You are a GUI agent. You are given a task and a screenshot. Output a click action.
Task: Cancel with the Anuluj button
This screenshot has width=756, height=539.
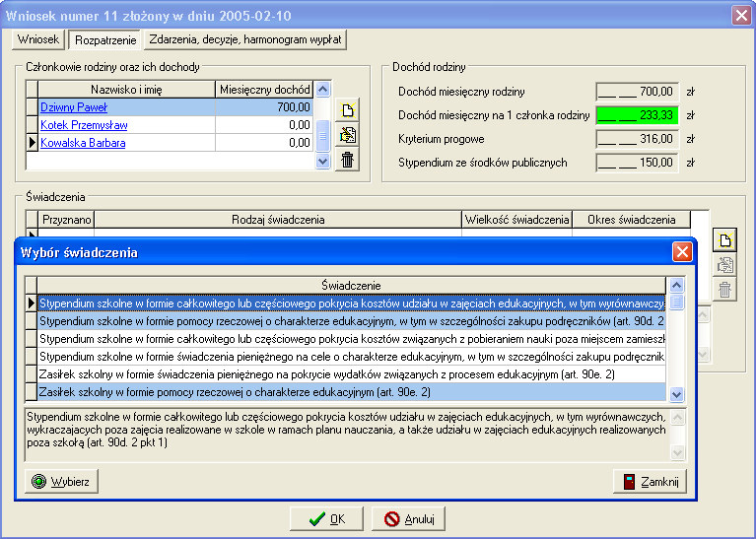(408, 518)
